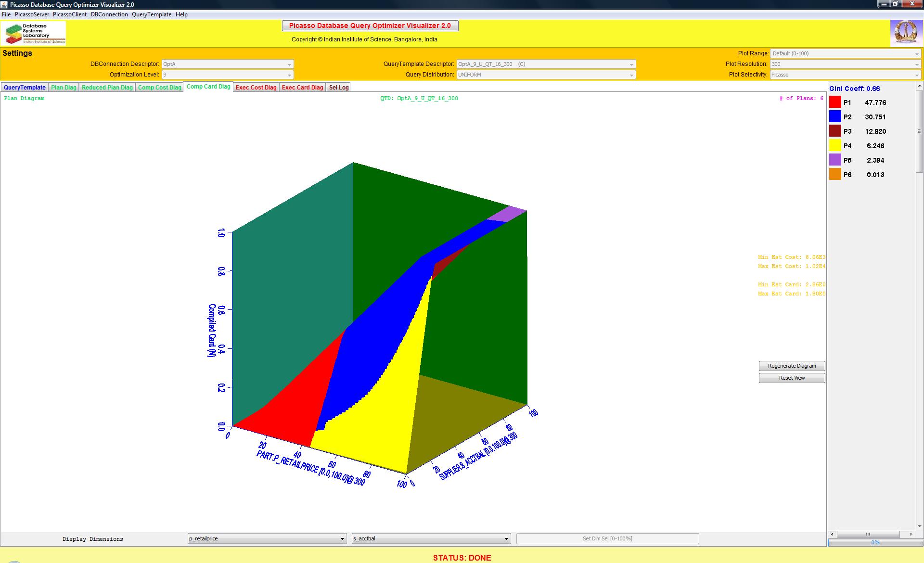Click the Database Systems Laboratory logo
The width and height of the screenshot is (924, 563).
[x=34, y=33]
